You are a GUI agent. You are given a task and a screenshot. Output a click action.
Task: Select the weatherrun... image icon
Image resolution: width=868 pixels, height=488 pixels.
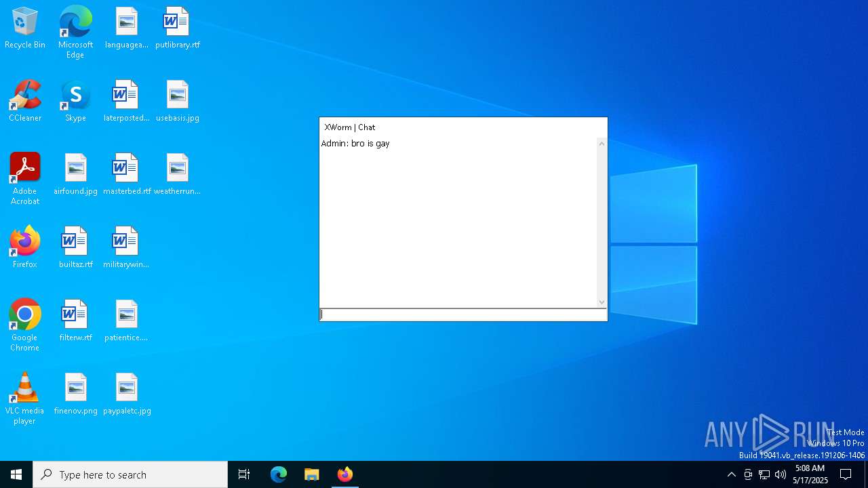point(178,175)
